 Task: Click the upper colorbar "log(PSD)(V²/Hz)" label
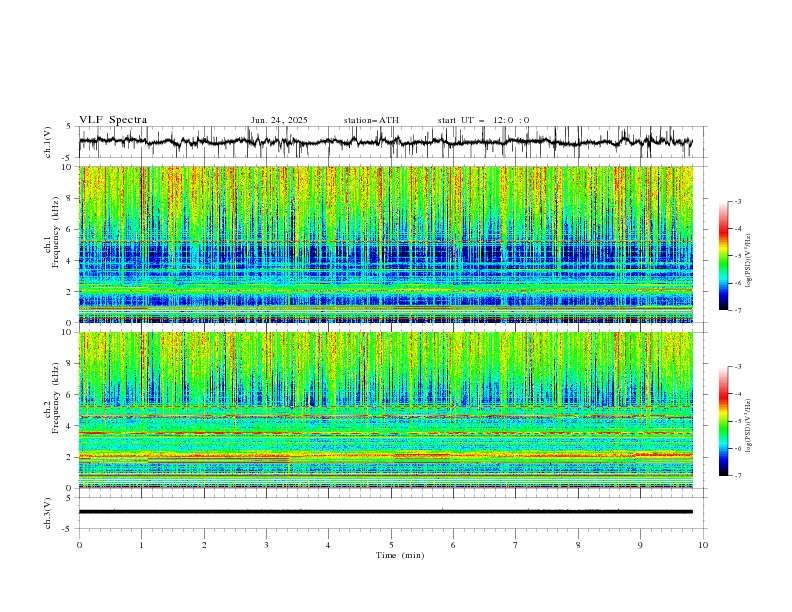tap(748, 261)
